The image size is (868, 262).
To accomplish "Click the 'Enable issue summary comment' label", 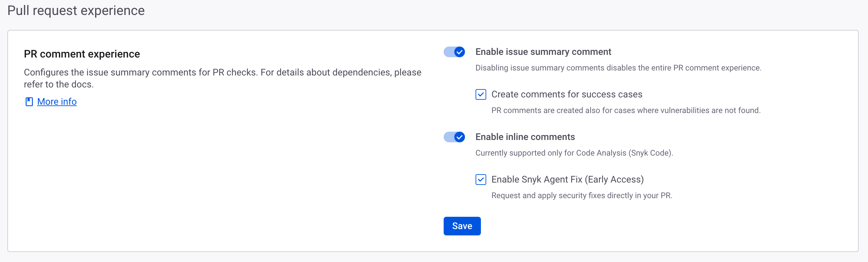I will coord(543,52).
